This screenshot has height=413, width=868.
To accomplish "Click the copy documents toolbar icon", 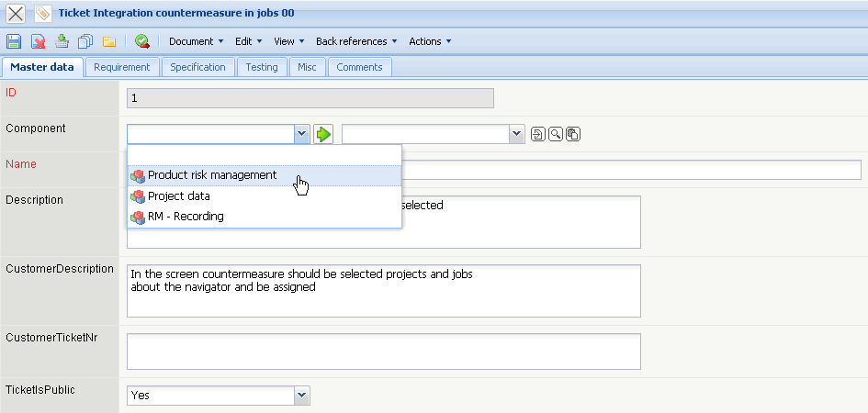I will click(x=85, y=41).
